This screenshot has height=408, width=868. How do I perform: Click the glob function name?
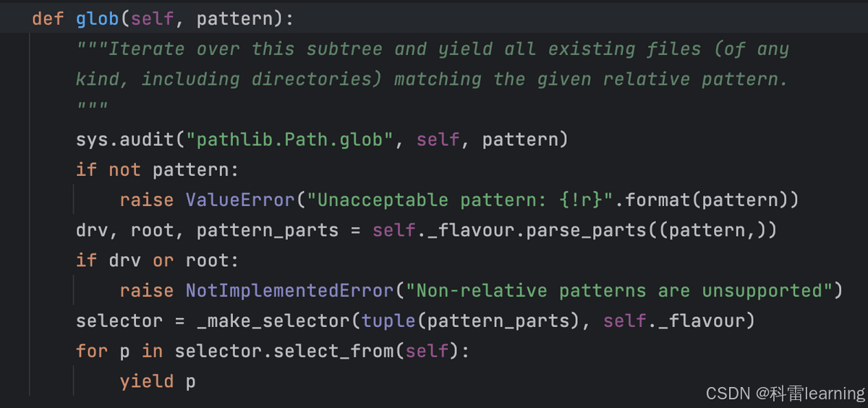[x=98, y=19]
